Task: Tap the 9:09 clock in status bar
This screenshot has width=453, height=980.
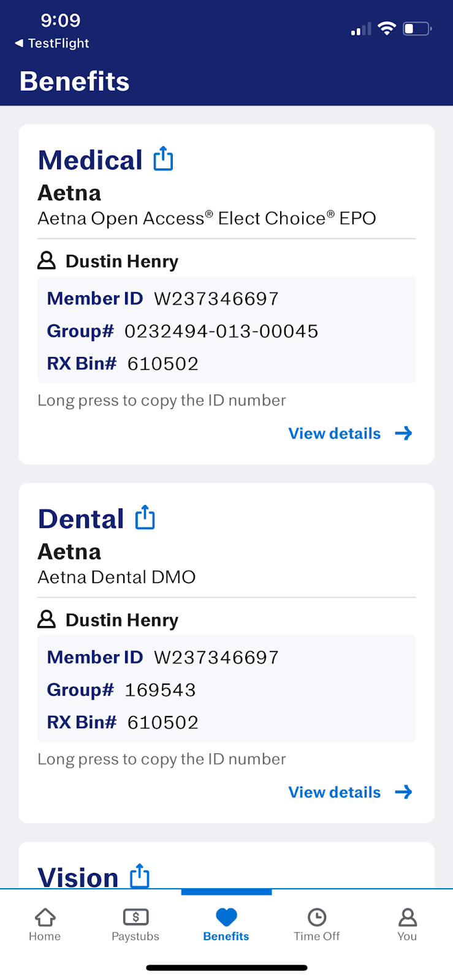Action: 61,20
